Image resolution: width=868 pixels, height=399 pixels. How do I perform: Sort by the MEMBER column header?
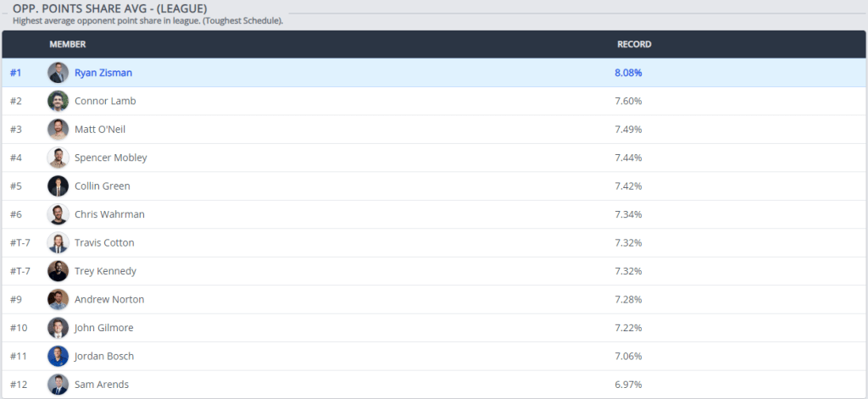[x=67, y=44]
